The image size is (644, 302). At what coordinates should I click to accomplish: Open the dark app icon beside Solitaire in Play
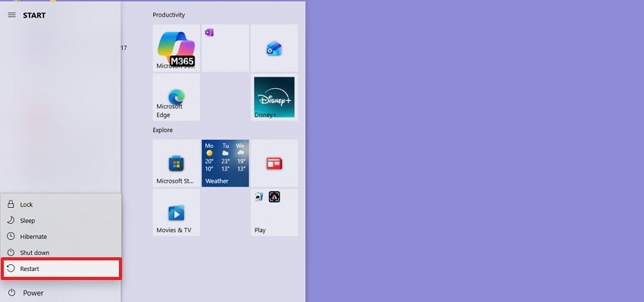pos(274,197)
